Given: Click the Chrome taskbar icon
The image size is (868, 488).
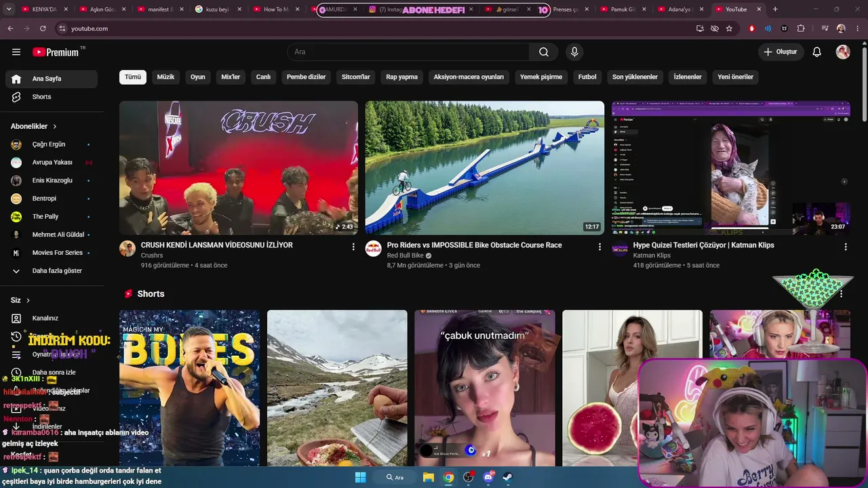Looking at the screenshot, I should 448,477.
